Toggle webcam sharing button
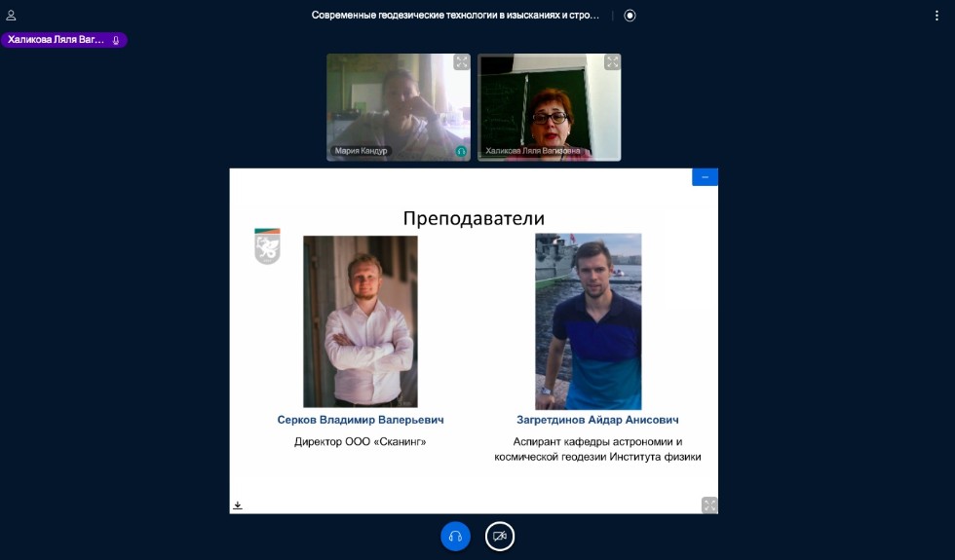The width and height of the screenshot is (955, 560). coord(500,536)
